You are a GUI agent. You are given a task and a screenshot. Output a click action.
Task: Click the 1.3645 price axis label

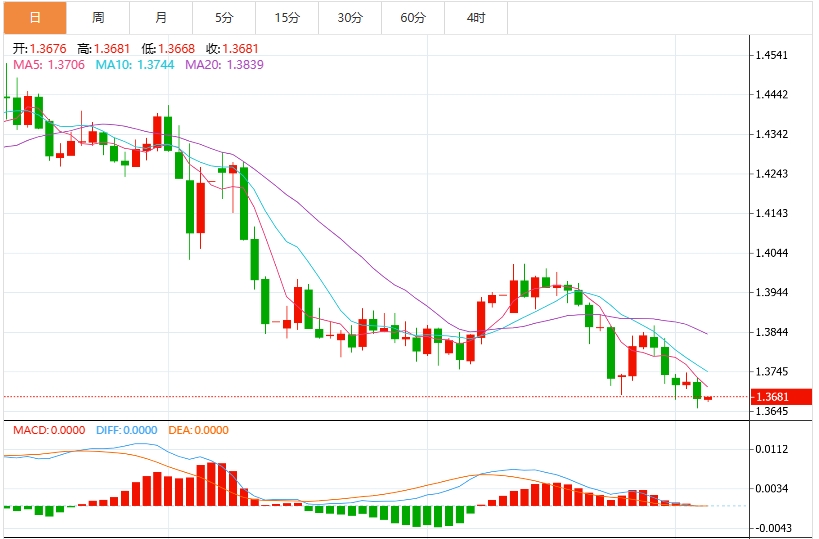point(772,411)
